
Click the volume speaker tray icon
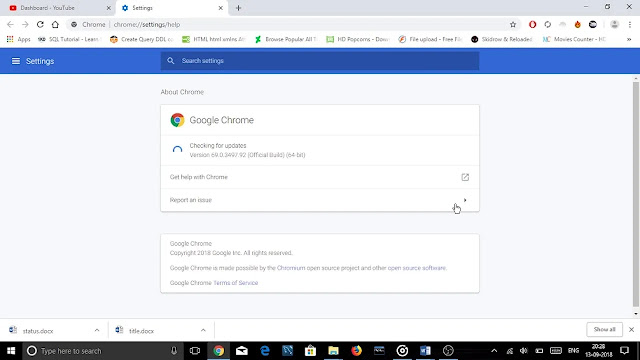tap(524, 351)
